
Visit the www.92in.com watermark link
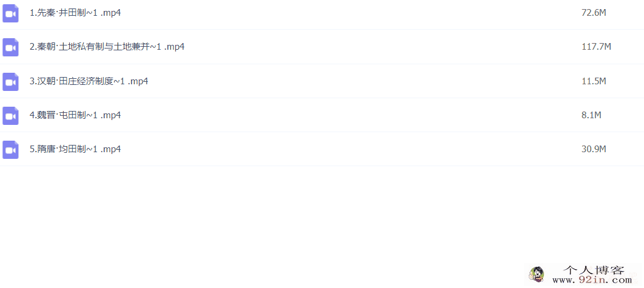[592, 280]
